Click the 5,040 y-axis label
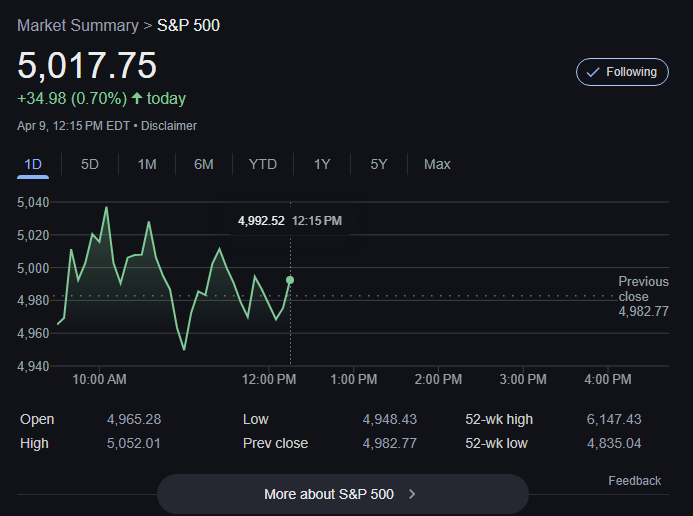Screen dimensions: 693x516 tap(33, 202)
